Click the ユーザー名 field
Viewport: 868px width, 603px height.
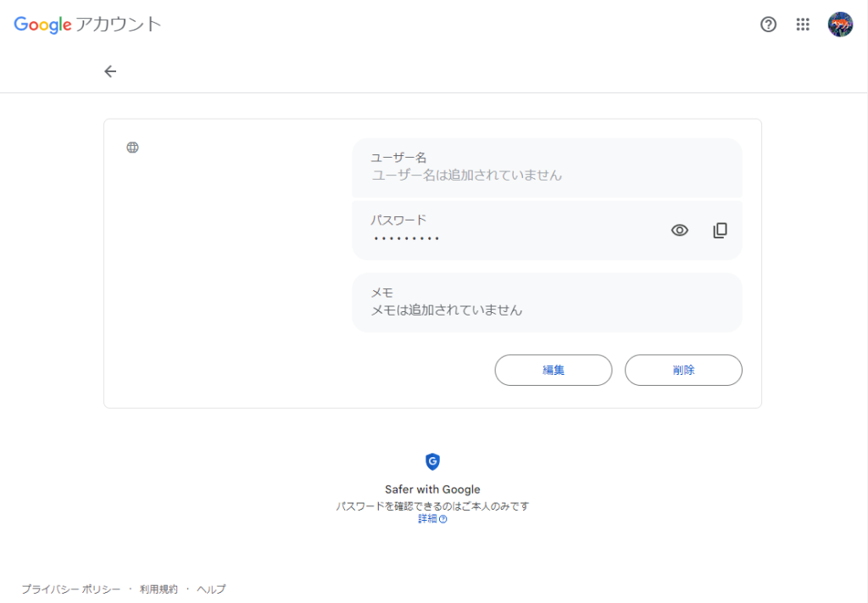point(547,167)
